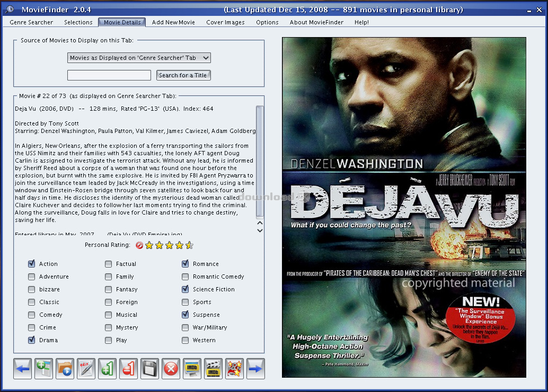Go to previous movie with blue left arrow
This screenshot has width=548, height=392.
click(23, 369)
